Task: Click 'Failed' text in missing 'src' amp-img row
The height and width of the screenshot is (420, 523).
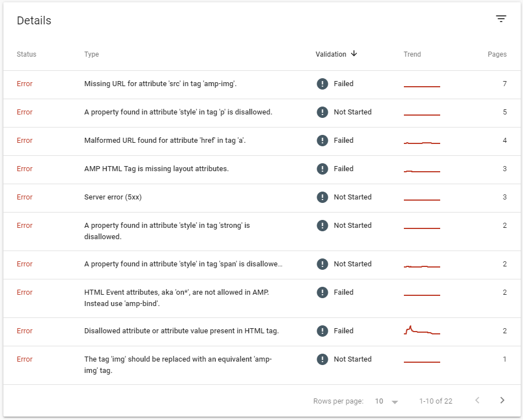Action: 344,84
